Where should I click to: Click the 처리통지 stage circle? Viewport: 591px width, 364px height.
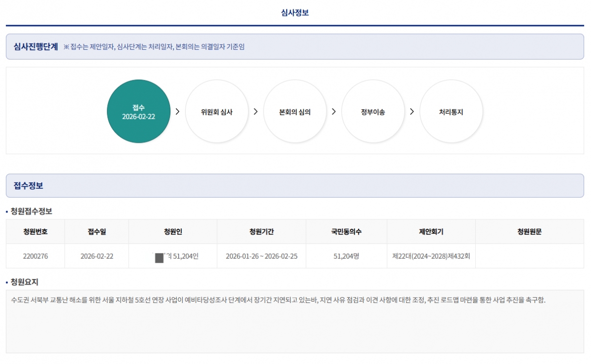[x=451, y=112]
